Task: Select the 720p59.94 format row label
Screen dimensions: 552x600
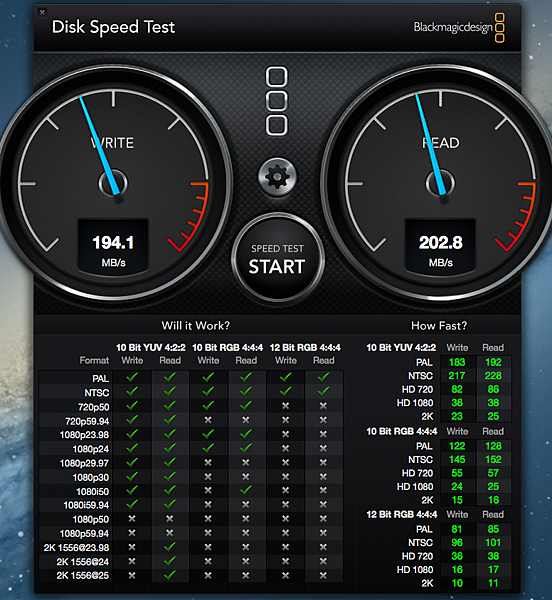Action: pyautogui.click(x=87, y=421)
